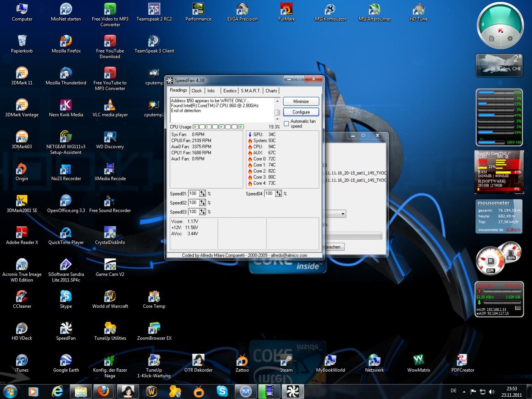
Task: Adjust the Speed04 spinner control
Action: (278, 194)
